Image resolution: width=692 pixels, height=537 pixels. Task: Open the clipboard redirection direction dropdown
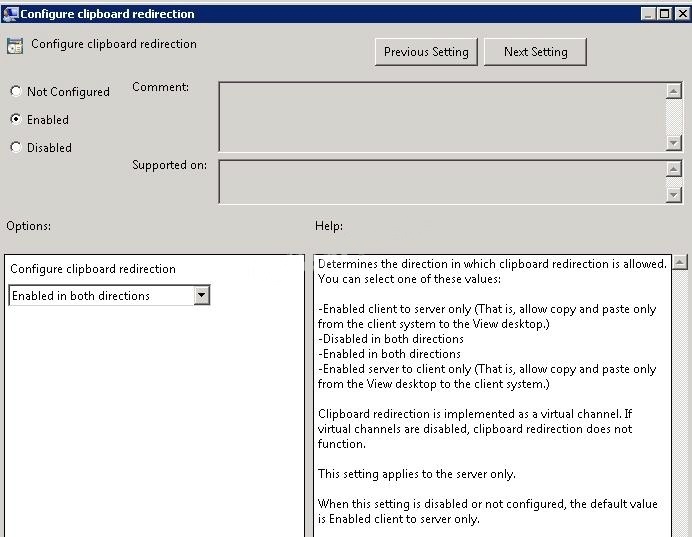(201, 295)
